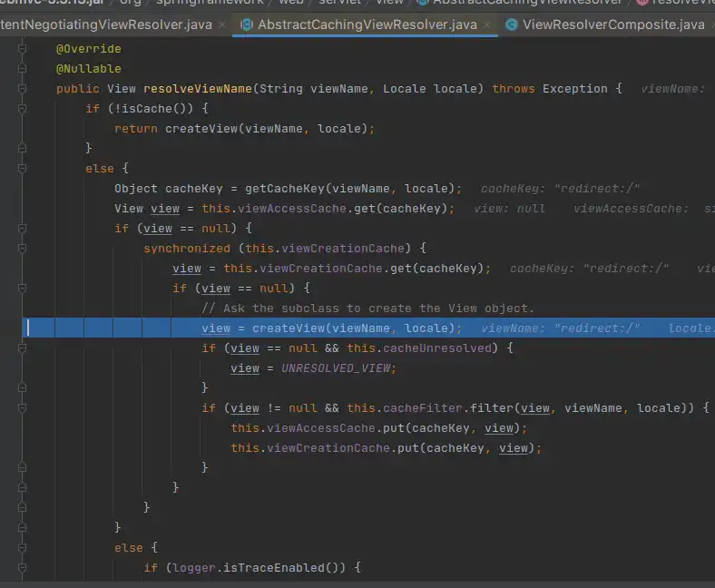715x588 pixels.
Task: Fold marker beside the @Nullable annotation
Action: (x=22, y=68)
